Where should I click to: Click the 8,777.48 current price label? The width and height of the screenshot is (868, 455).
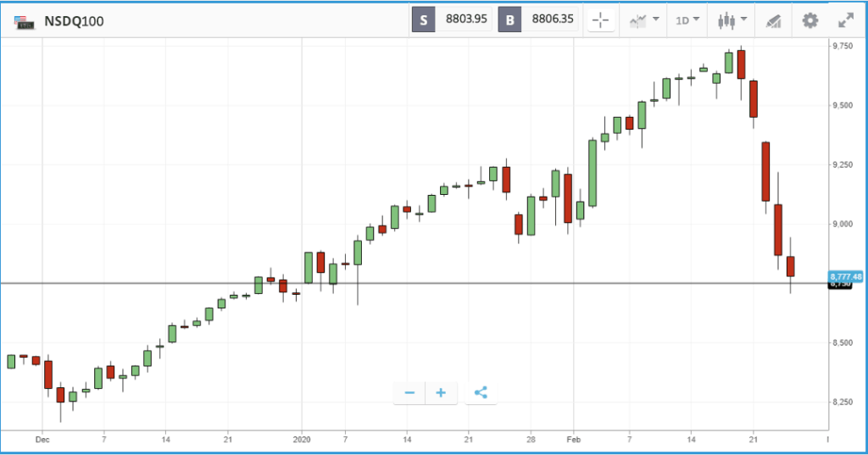(x=845, y=277)
